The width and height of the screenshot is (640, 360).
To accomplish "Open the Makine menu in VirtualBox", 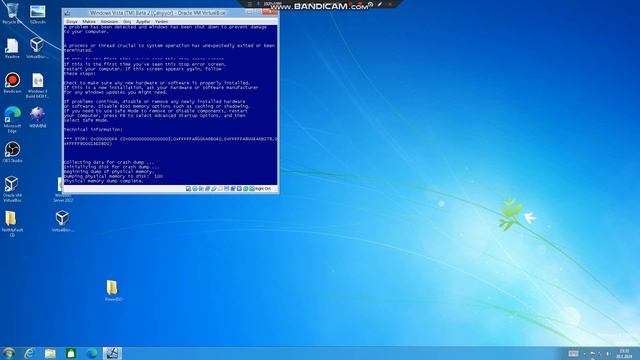I will coord(89,21).
